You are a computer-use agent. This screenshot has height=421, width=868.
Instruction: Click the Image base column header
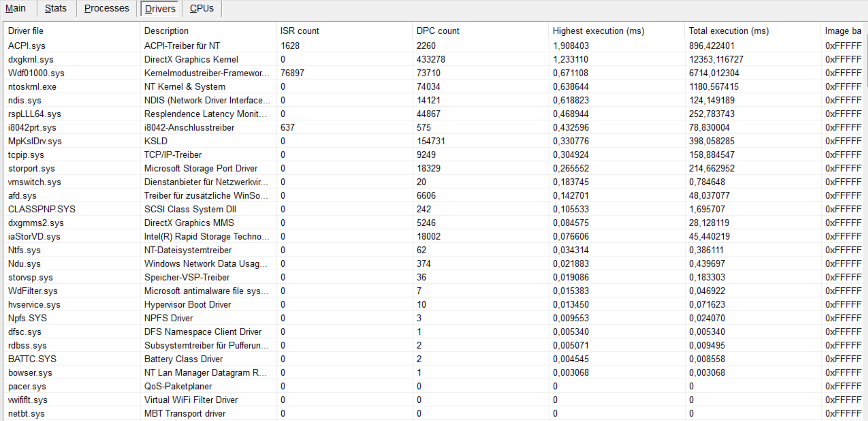pyautogui.click(x=843, y=31)
